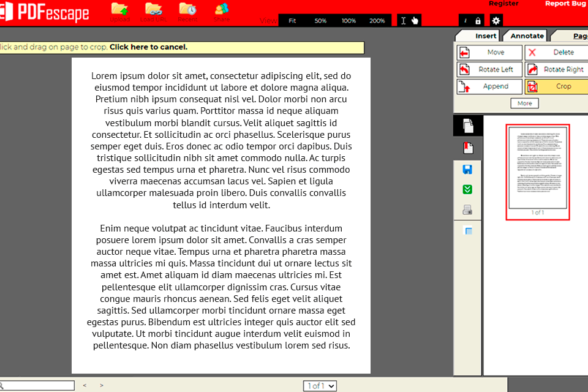This screenshot has width=588, height=392.
Task: Switch to the Annotate tab
Action: 527,36
